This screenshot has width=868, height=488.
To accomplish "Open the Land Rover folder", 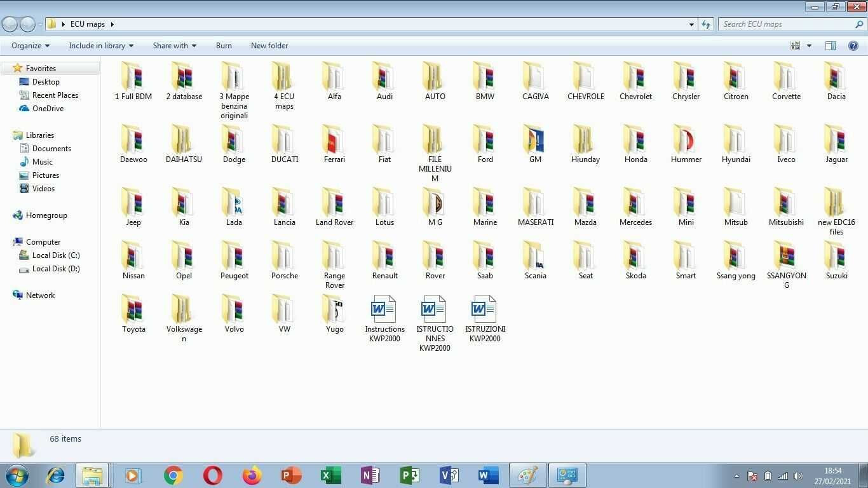I will (334, 207).
